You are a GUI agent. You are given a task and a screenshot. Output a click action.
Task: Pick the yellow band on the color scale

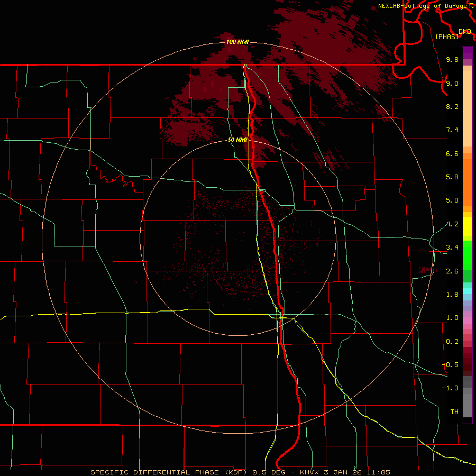(x=467, y=226)
